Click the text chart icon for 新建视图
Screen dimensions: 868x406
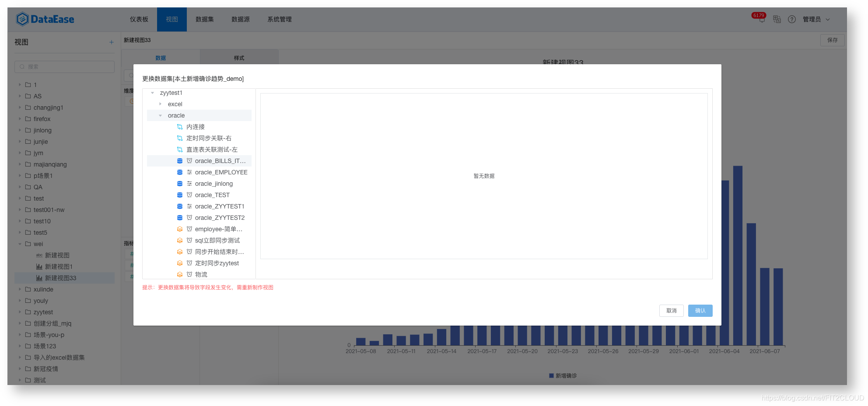39,255
